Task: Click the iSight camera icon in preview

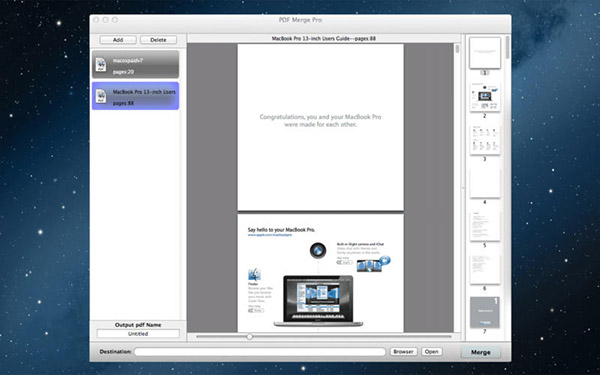Action: tap(318, 251)
